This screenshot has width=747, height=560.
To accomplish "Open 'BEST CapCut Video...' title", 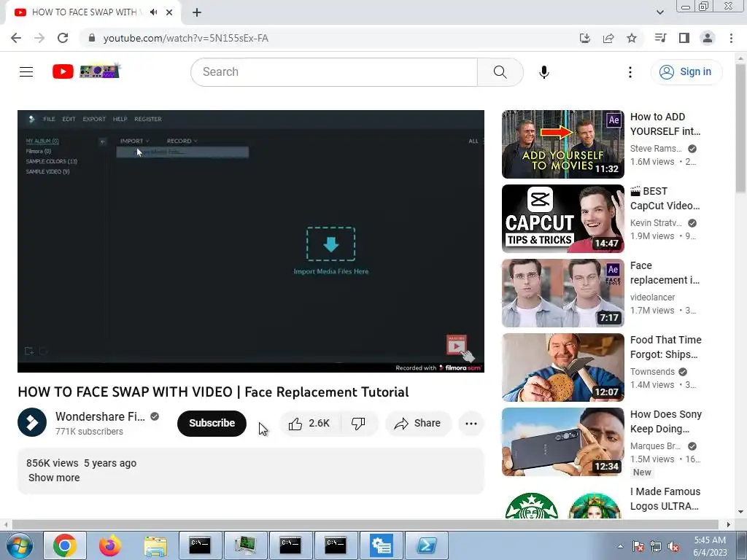I will (665, 198).
